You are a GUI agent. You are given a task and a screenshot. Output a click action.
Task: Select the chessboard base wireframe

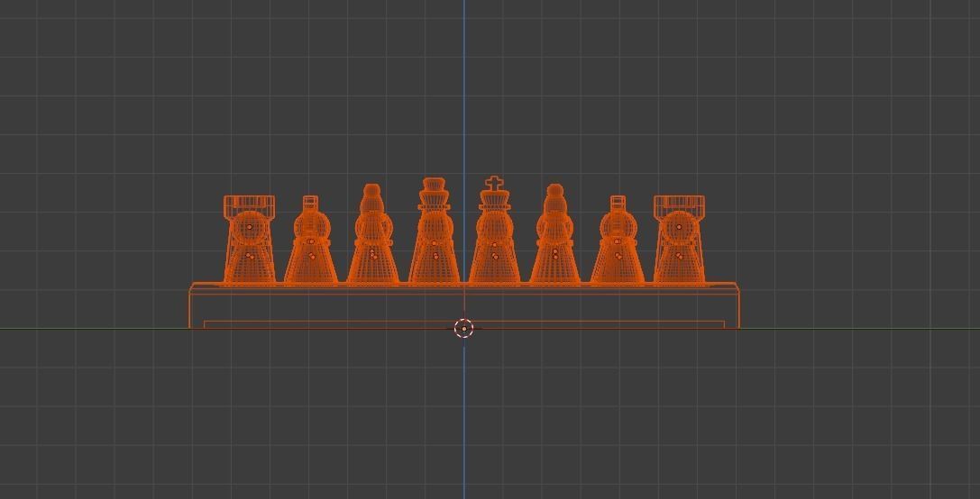point(463,305)
